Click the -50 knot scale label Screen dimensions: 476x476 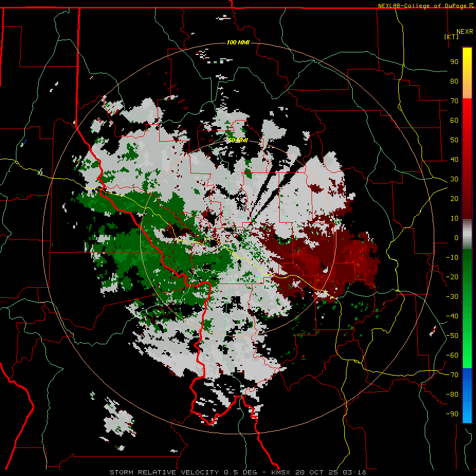[x=452, y=336]
